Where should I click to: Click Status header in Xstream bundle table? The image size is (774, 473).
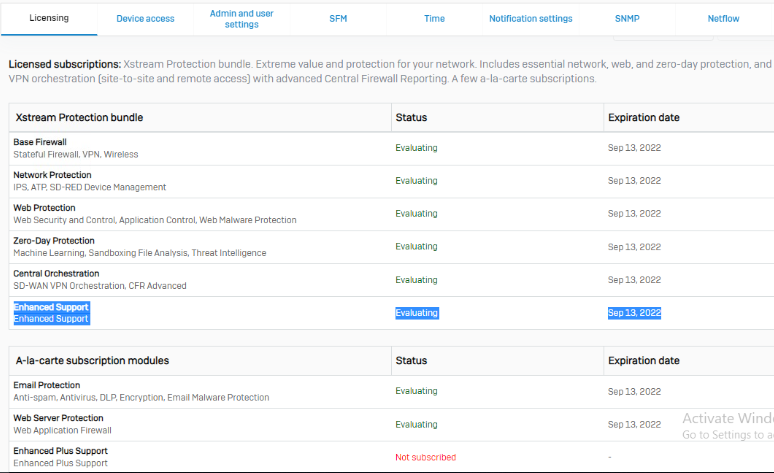point(411,118)
